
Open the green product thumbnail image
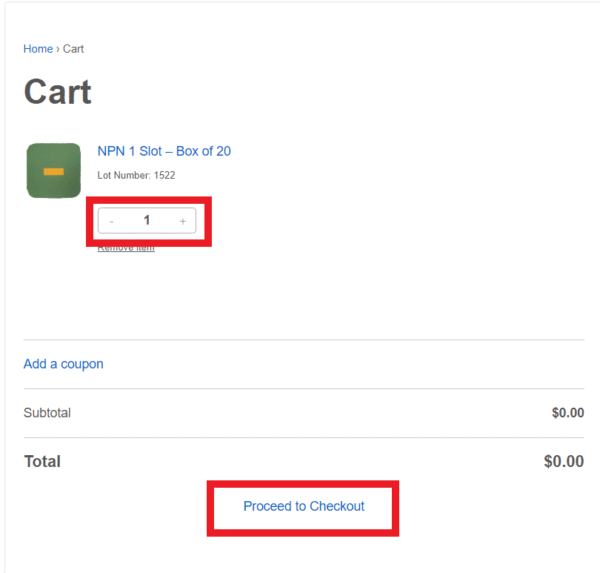pyautogui.click(x=54, y=171)
